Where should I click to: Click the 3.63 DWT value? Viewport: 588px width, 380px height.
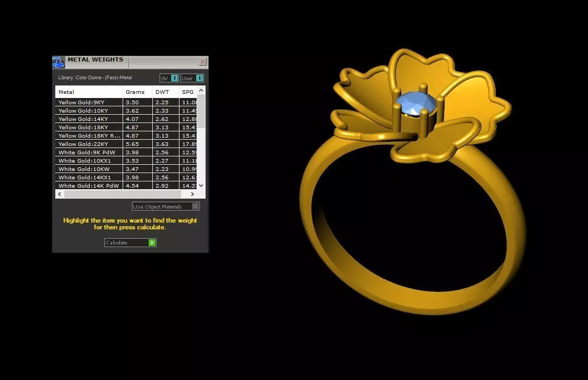[x=162, y=144]
